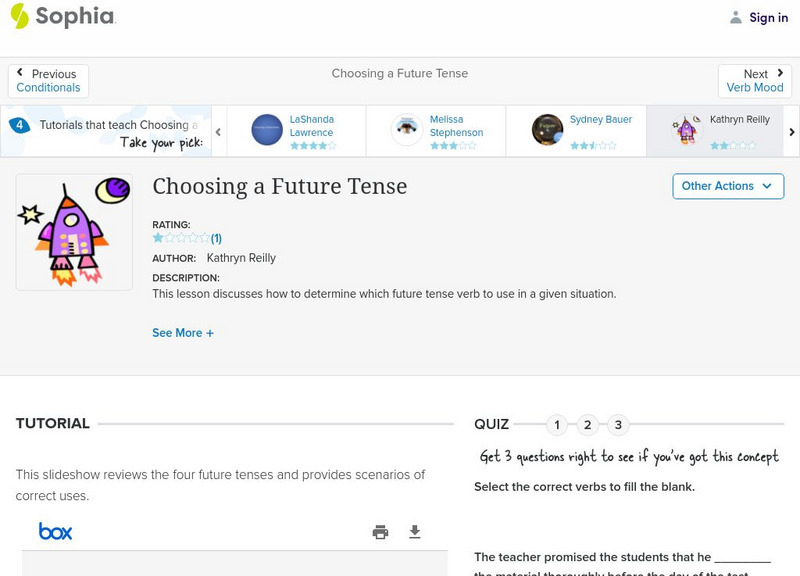
Task: Click the rocket ship tutorial thumbnail
Action: [x=74, y=231]
